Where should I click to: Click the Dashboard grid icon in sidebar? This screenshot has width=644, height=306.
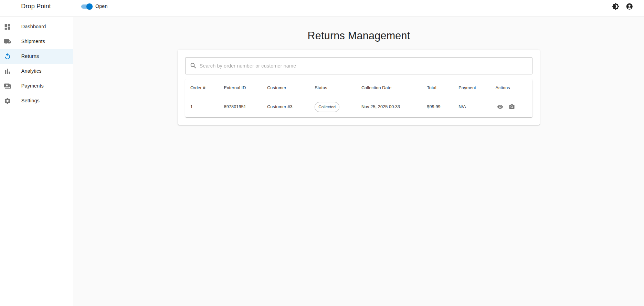(x=8, y=27)
